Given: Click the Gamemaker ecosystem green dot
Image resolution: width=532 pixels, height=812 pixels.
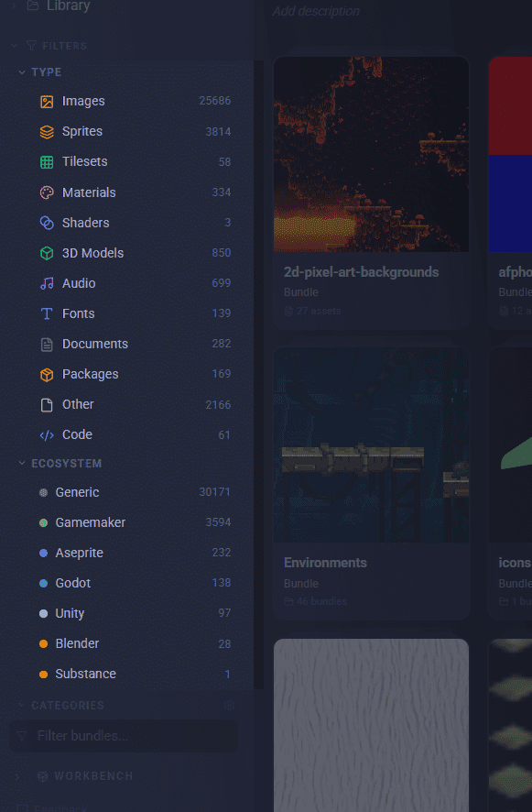Looking at the screenshot, I should pyautogui.click(x=43, y=523).
